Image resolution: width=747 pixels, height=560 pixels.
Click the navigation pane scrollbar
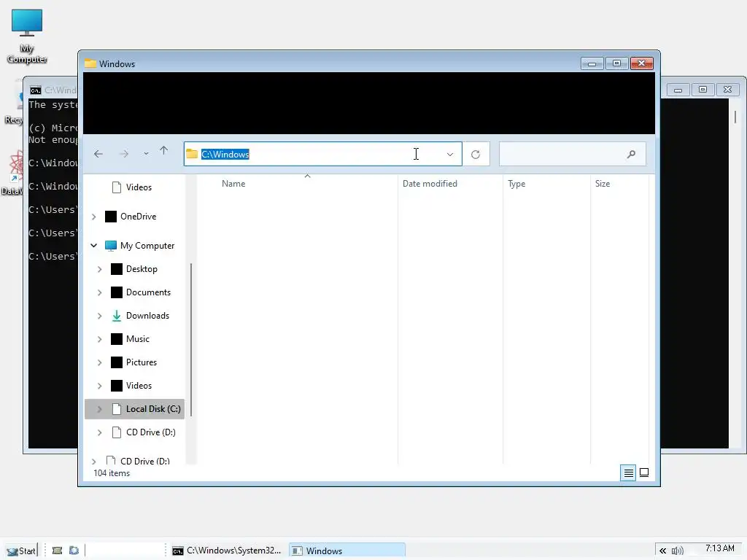point(191,340)
